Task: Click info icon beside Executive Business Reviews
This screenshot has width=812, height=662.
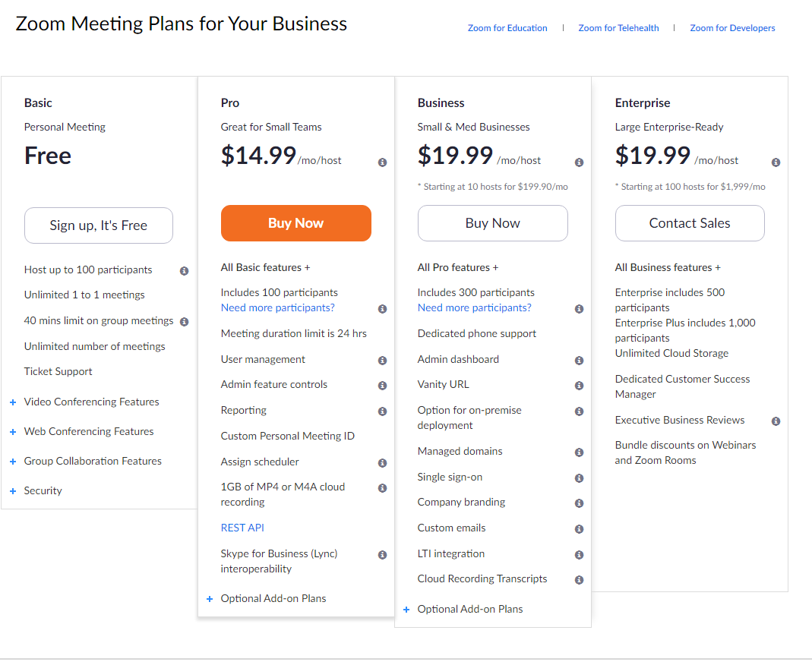Action: click(x=776, y=421)
